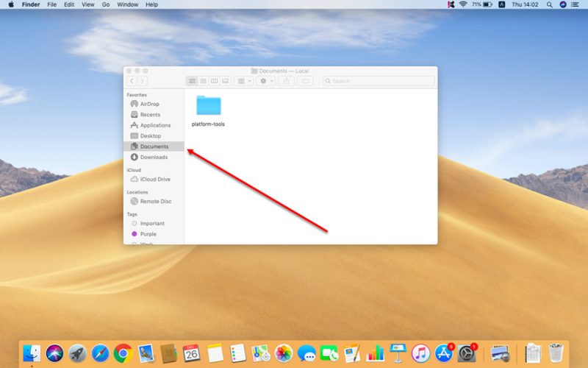Open the Apple menu
Screen dimensions: 588x368
[x=11, y=4]
